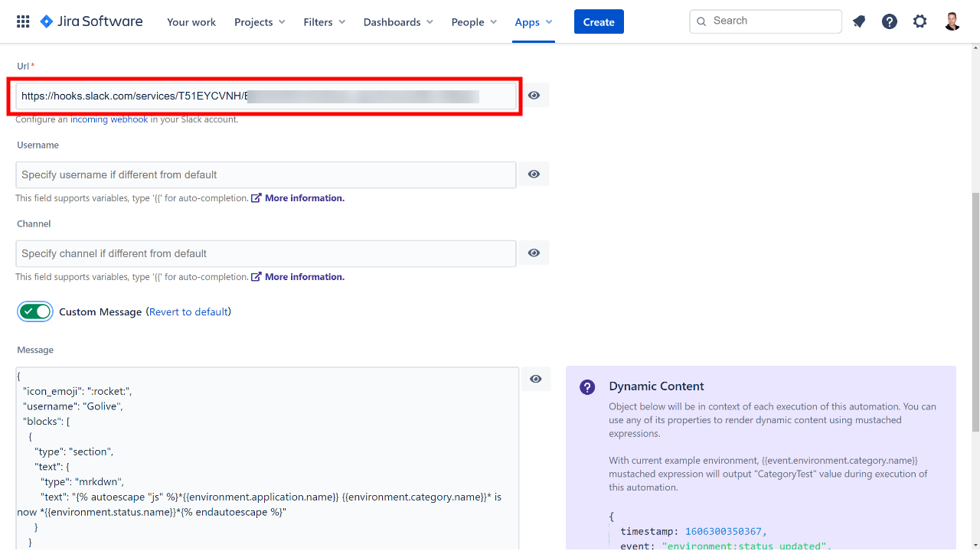This screenshot has height=551, width=980.
Task: Click the blue Create button
Action: (599, 22)
